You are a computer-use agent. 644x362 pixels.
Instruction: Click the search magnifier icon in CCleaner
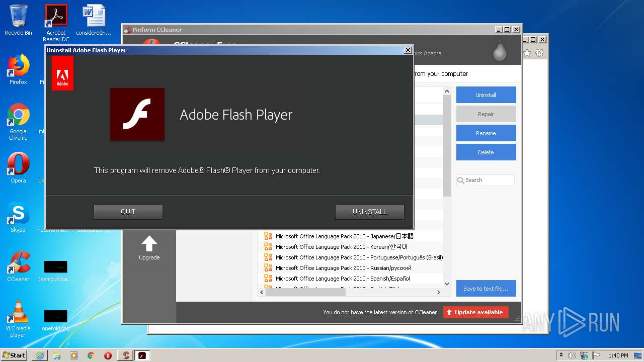pos(460,180)
